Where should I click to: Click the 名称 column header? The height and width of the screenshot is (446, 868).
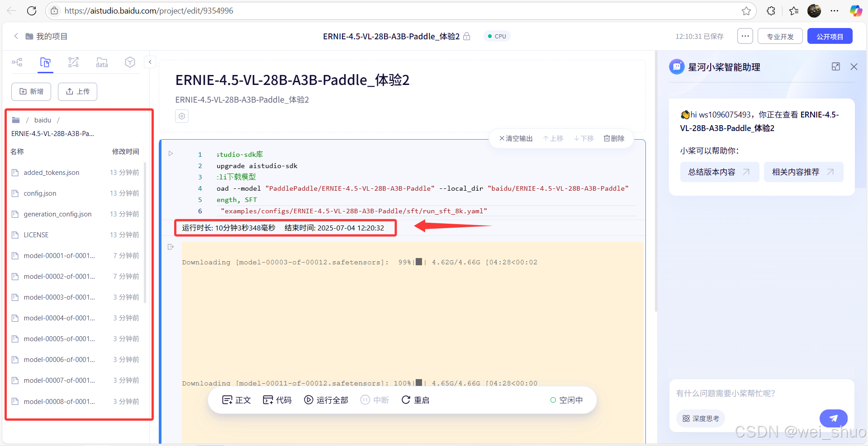click(x=17, y=151)
